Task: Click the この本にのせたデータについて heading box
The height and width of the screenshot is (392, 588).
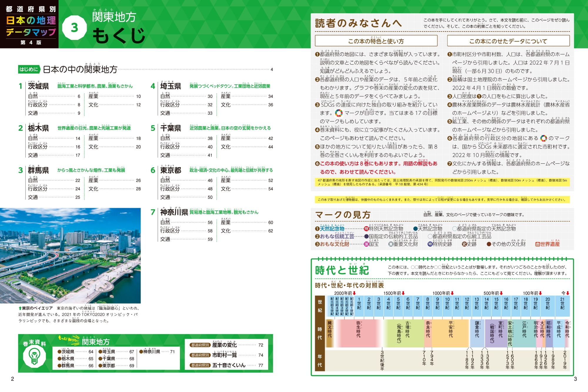Action: point(508,41)
